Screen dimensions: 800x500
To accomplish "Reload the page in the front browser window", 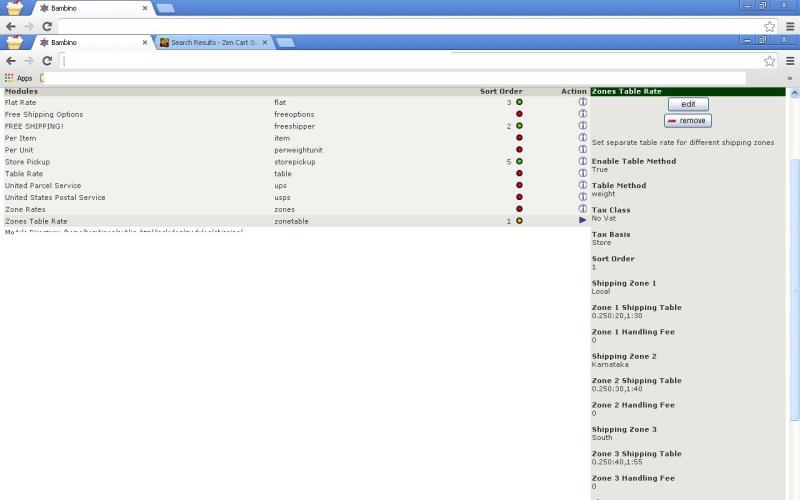I will point(47,61).
